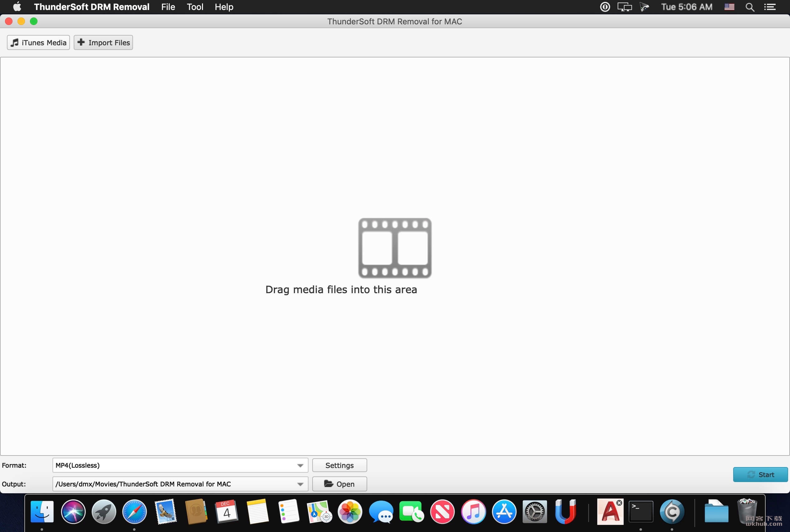Open Messages from the dock
The height and width of the screenshot is (532, 790).
pos(381,511)
